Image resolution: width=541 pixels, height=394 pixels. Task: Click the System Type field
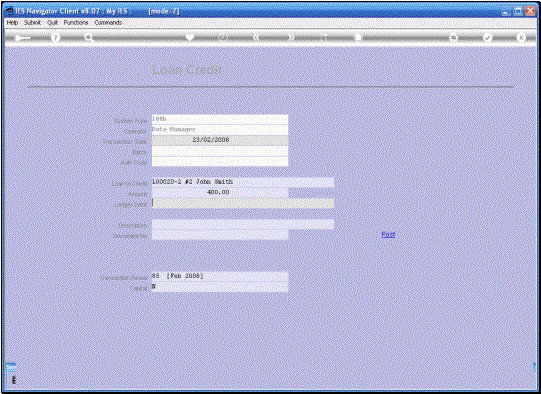[220, 119]
